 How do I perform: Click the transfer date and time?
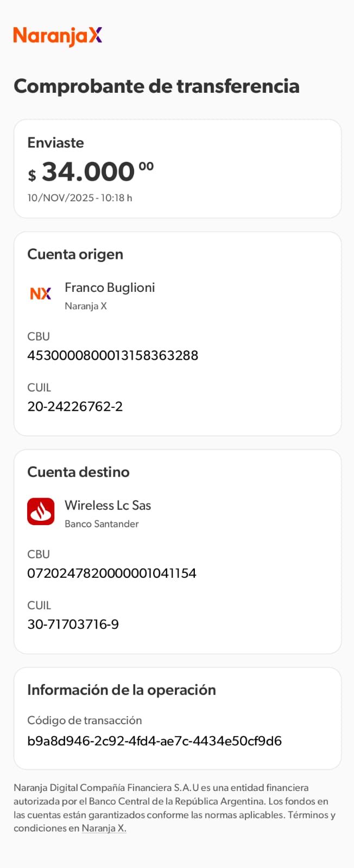(80, 198)
